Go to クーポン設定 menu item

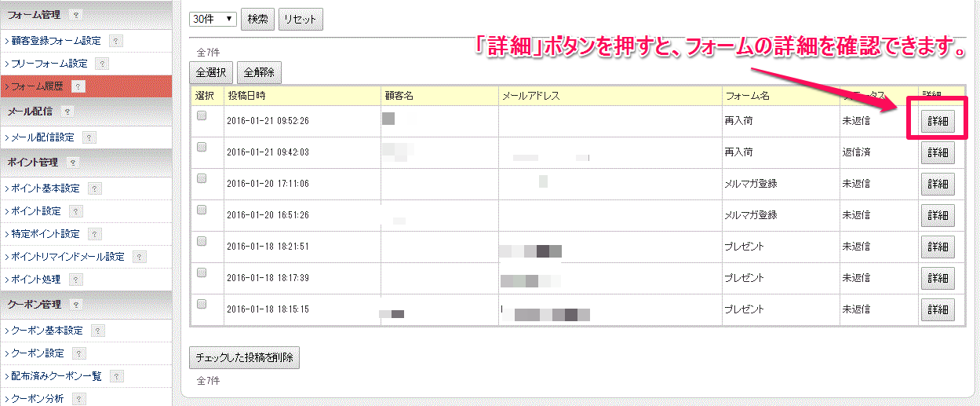point(36,353)
